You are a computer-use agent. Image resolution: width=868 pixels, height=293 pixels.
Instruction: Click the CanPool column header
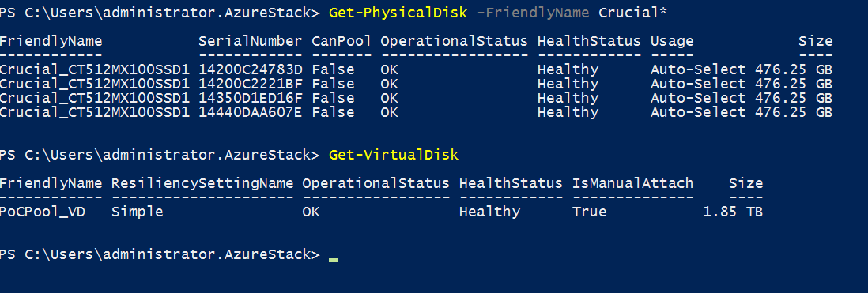point(342,41)
